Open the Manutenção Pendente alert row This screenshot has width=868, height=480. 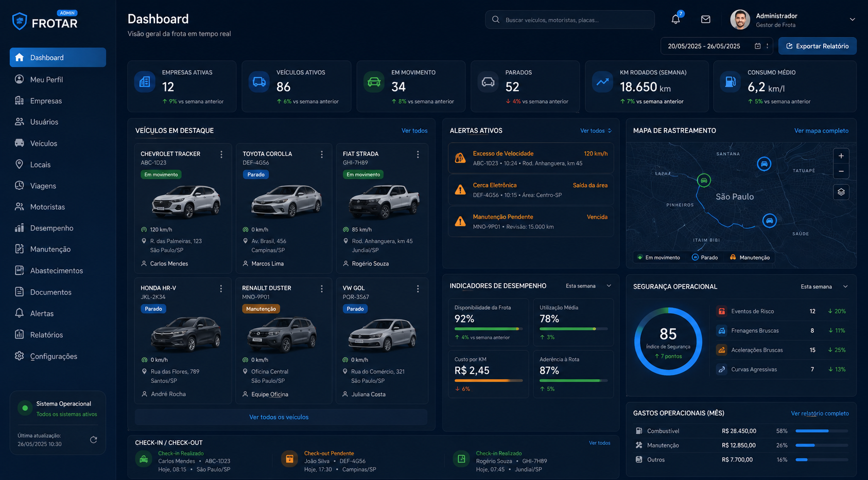531,222
